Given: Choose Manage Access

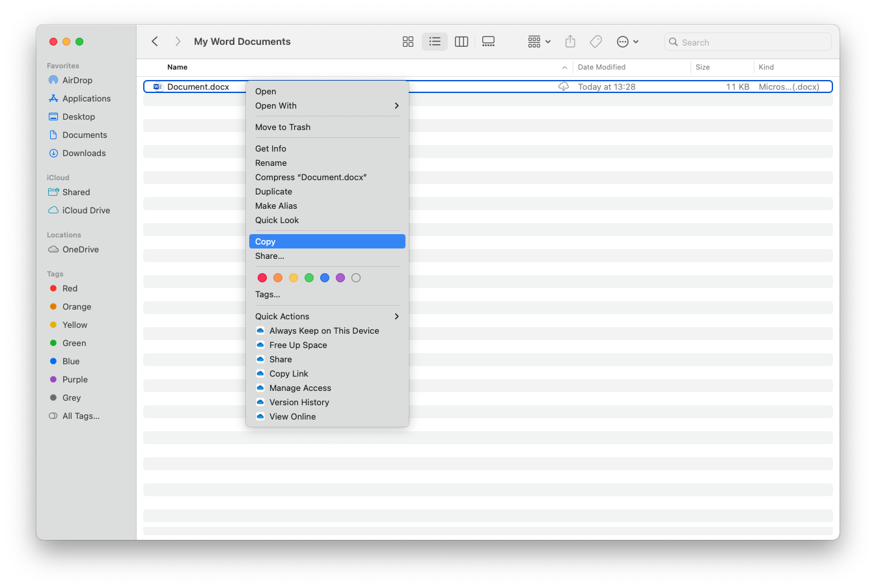Looking at the screenshot, I should tap(327, 388).
